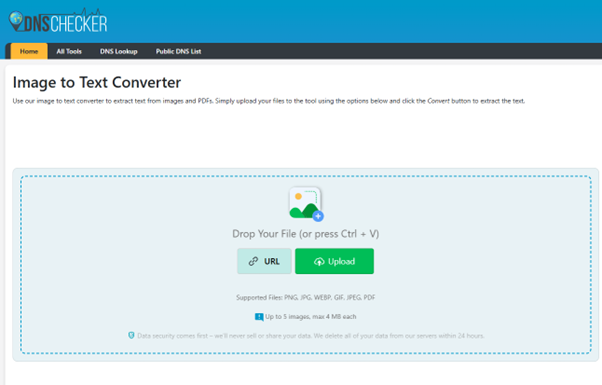Screen dimensions: 602x385
Task: Click the green Upload button
Action: click(x=334, y=261)
